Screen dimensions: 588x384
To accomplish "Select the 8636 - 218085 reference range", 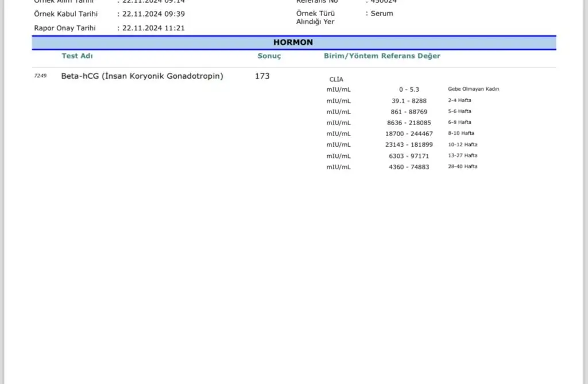I will tap(408, 122).
